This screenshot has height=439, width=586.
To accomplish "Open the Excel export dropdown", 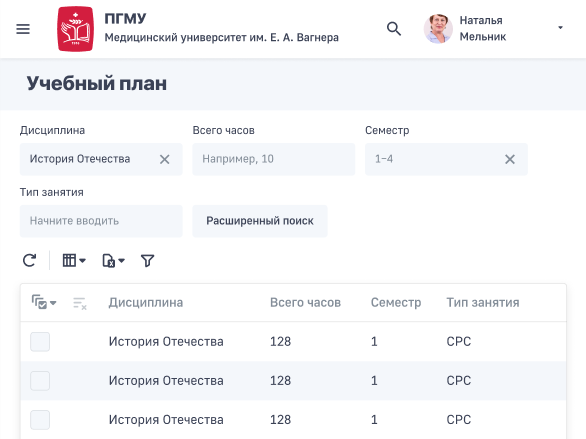I will coord(114,260).
